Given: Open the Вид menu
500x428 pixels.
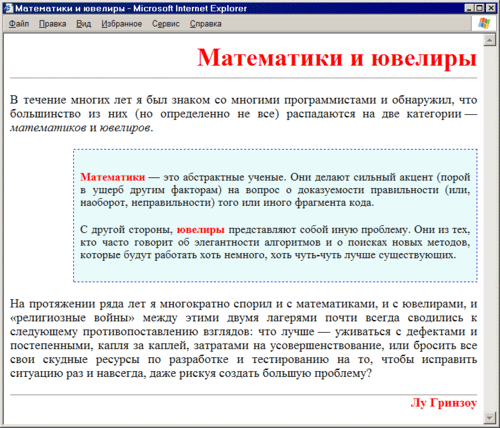Looking at the screenshot, I should point(83,24).
